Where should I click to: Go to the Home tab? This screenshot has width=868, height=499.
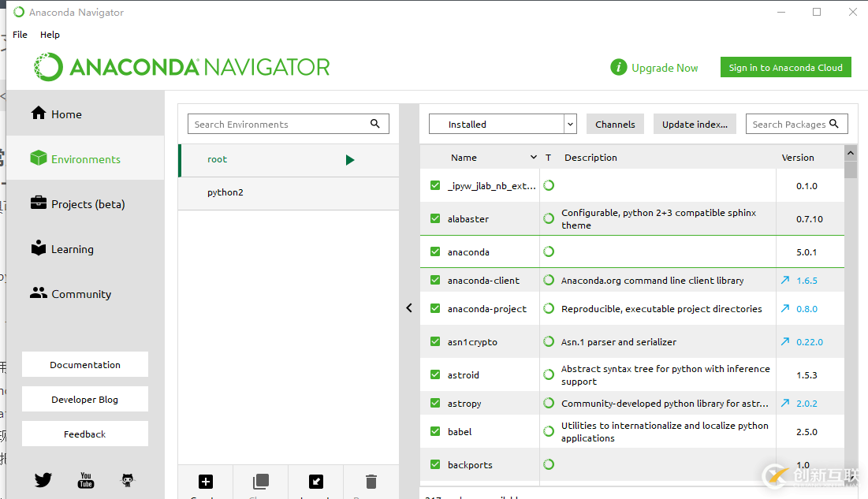[x=66, y=114]
